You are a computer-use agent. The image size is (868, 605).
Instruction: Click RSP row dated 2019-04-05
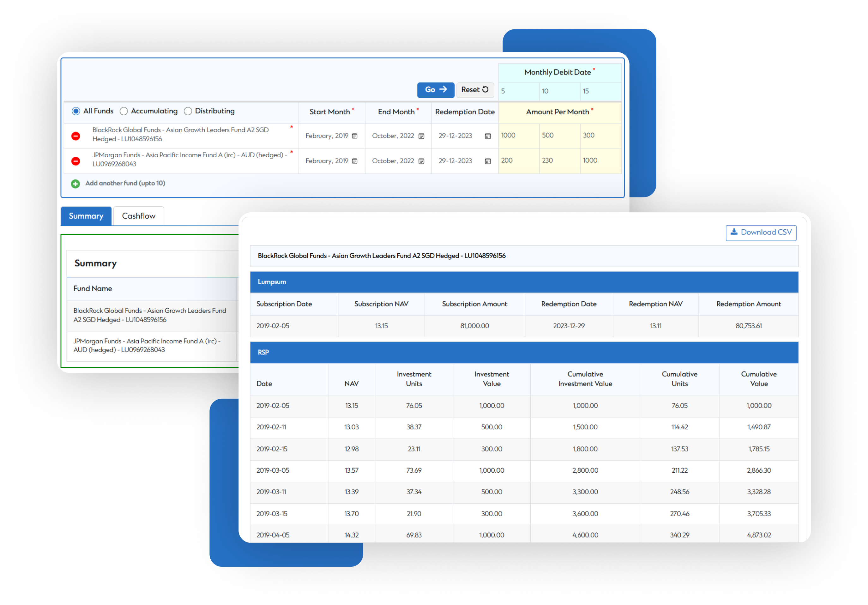coord(524,535)
